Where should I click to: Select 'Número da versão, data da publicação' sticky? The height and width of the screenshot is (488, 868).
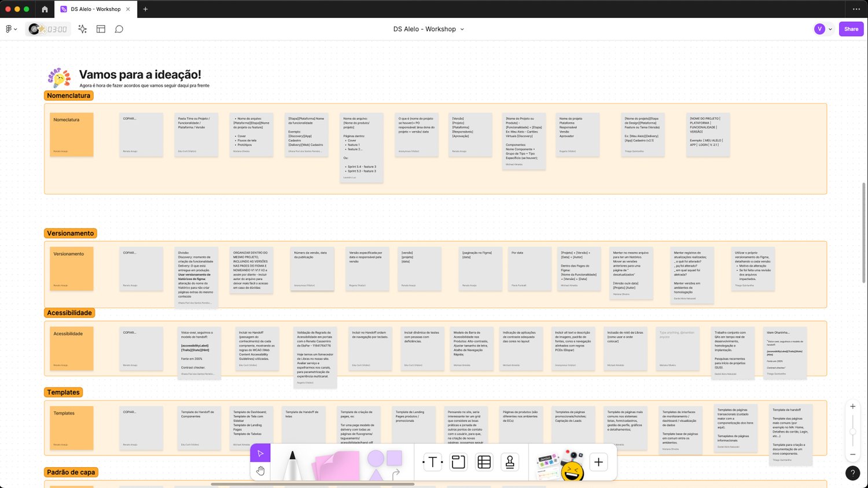tap(312, 269)
